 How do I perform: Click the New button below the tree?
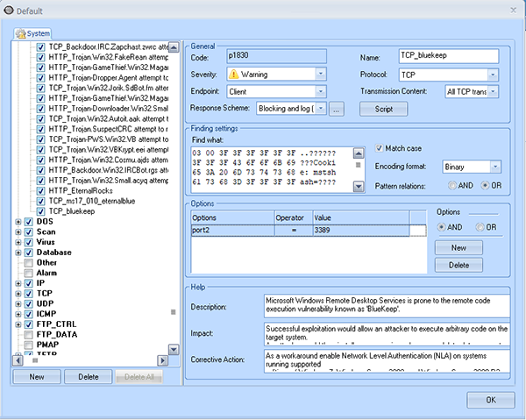[x=37, y=377]
